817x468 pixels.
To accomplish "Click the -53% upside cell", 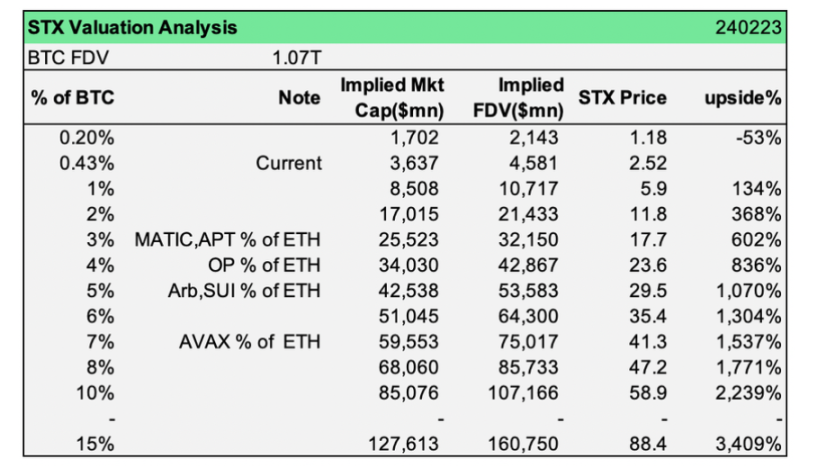I will [764, 137].
